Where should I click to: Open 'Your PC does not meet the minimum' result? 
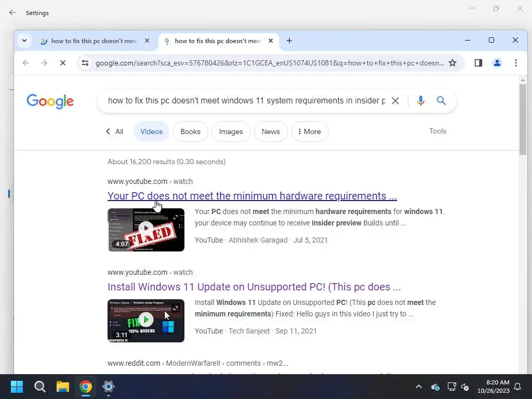[252, 196]
